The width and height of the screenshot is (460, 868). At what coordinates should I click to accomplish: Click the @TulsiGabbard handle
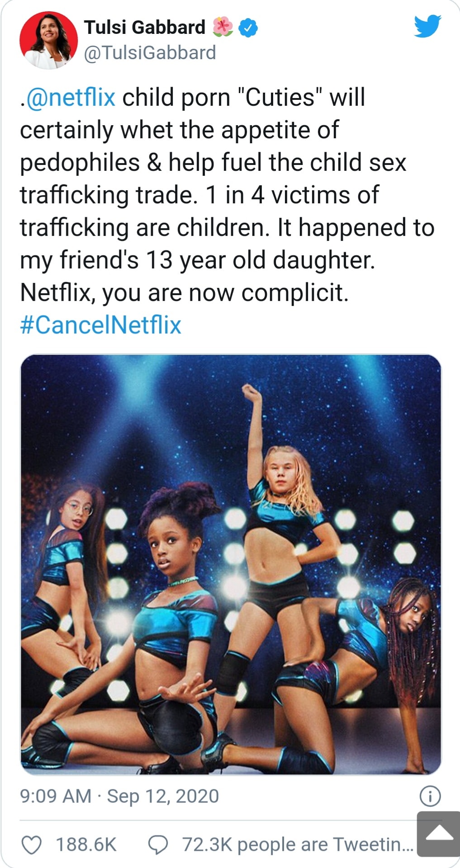tap(150, 53)
